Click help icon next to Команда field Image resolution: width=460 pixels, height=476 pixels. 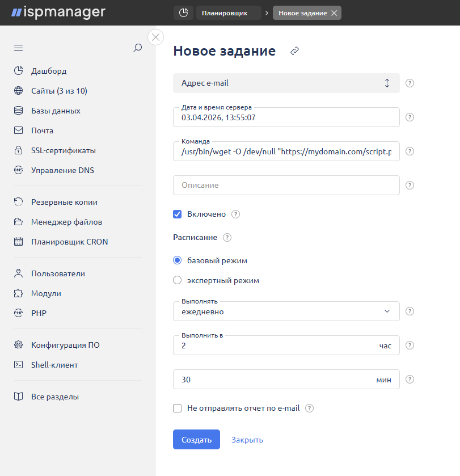click(x=410, y=151)
